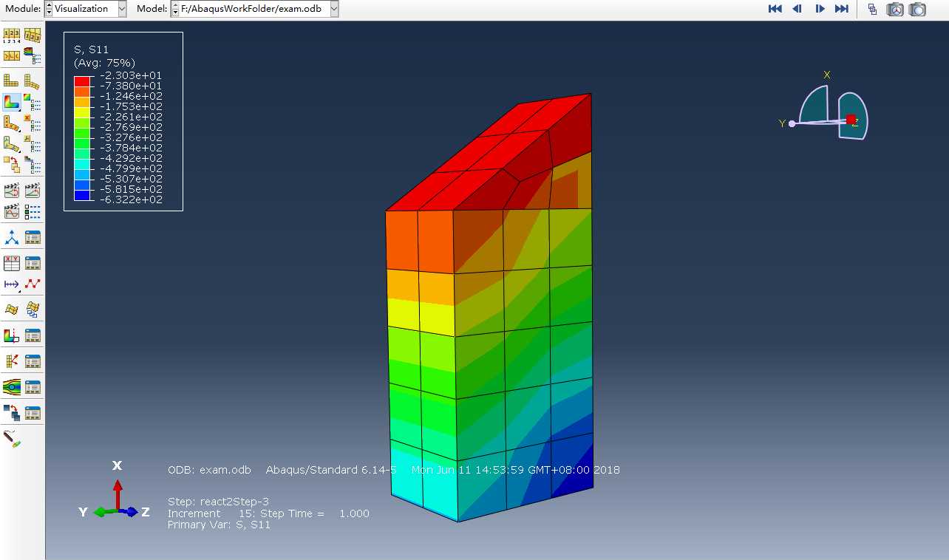The height and width of the screenshot is (560, 949).
Task: Open the manager beside the blue squares icon
Action: (33, 412)
